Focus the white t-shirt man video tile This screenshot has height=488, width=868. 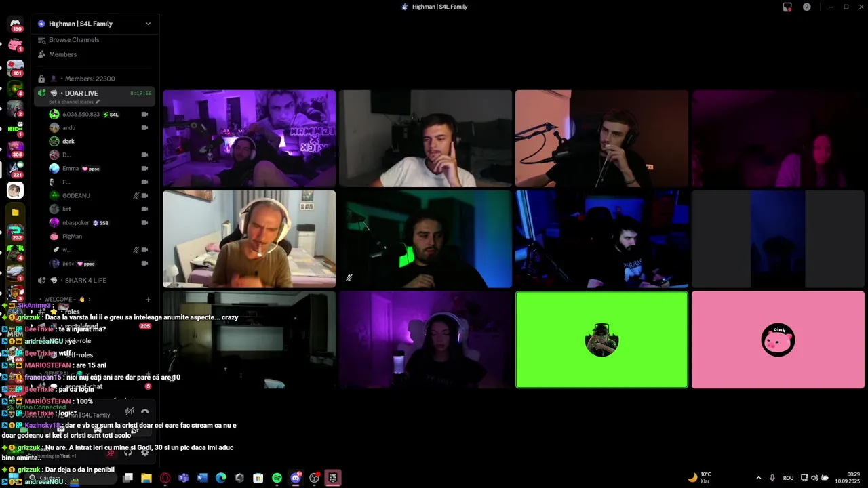(425, 138)
